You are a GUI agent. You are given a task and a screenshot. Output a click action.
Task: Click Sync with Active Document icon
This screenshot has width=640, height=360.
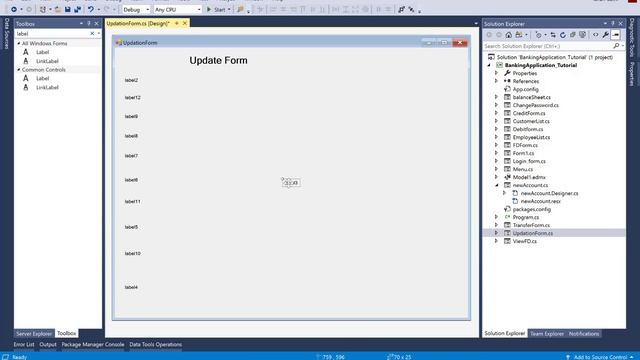[x=553, y=35]
